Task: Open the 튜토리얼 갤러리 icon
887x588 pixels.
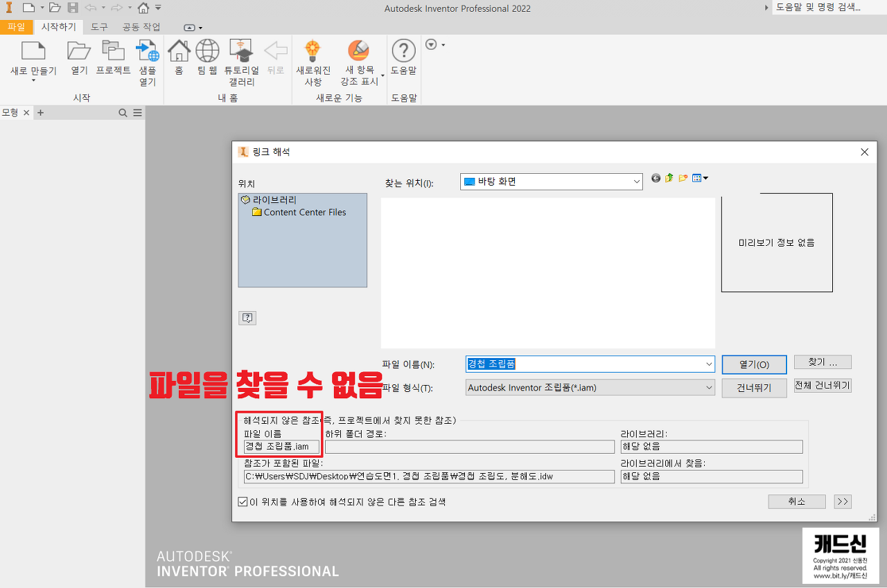Action: [242, 51]
